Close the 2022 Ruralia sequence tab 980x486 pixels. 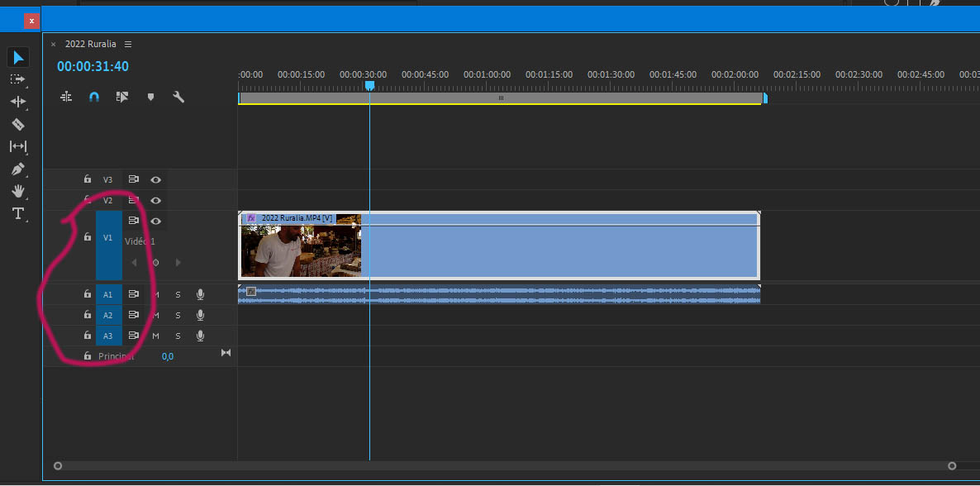click(x=54, y=45)
